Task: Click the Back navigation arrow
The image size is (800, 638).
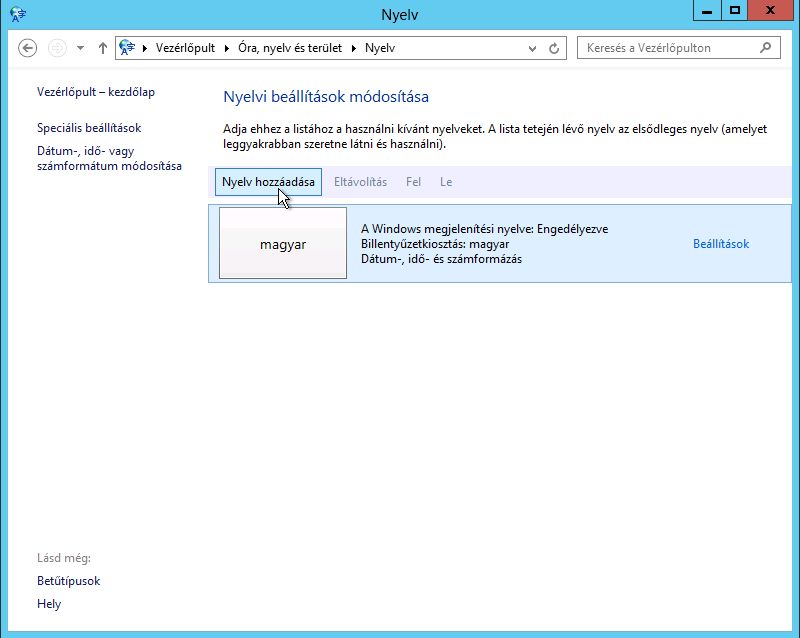Action: [x=28, y=48]
